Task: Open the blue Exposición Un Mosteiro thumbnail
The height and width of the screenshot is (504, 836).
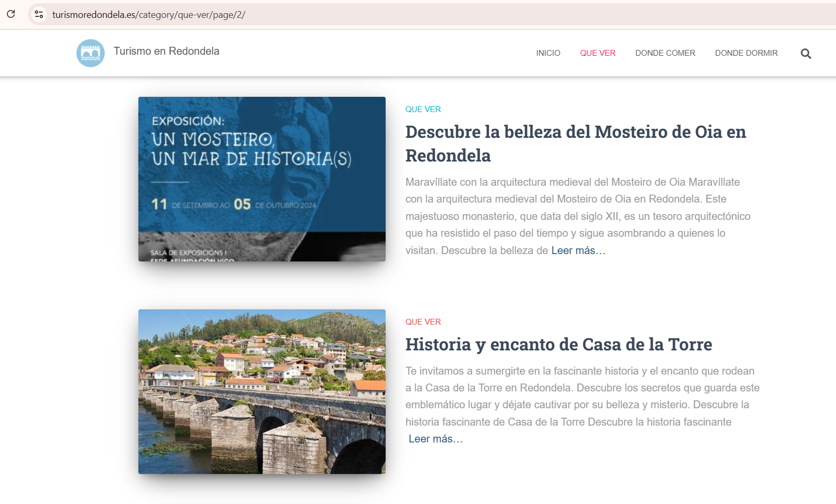Action: (x=261, y=179)
